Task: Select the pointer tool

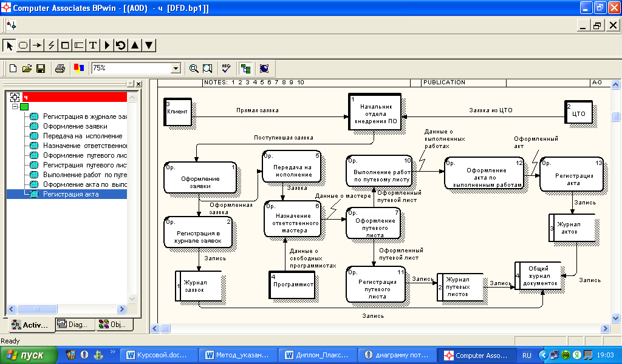Action: pyautogui.click(x=10, y=45)
